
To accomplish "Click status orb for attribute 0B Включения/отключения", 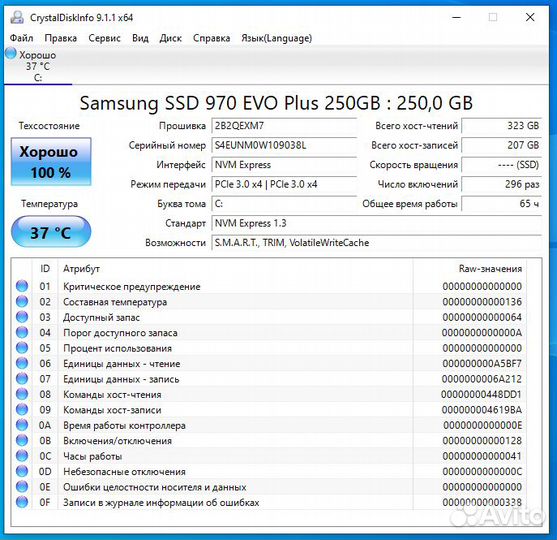I will (22, 441).
